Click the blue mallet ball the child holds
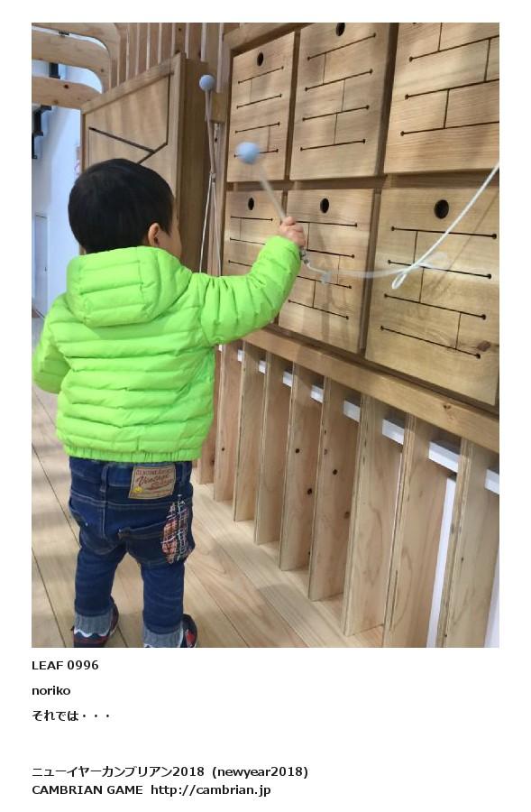This screenshot has height=812, width=531. 248,152
